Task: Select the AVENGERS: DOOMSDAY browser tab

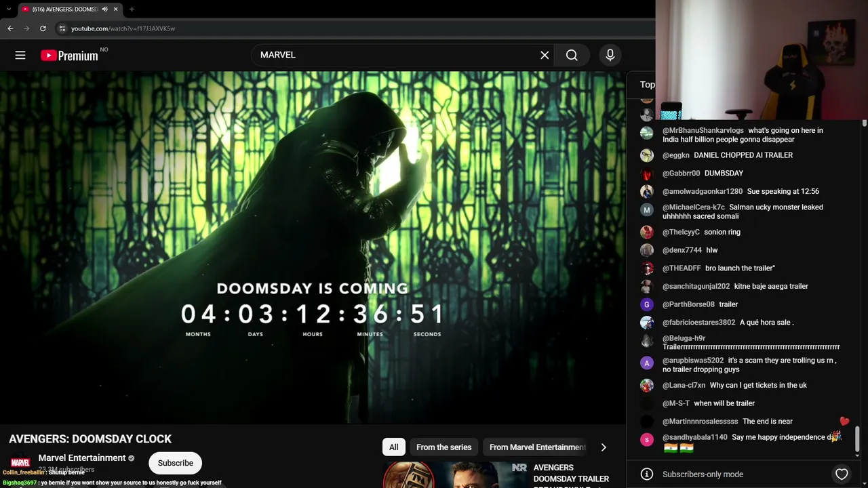Action: point(69,9)
